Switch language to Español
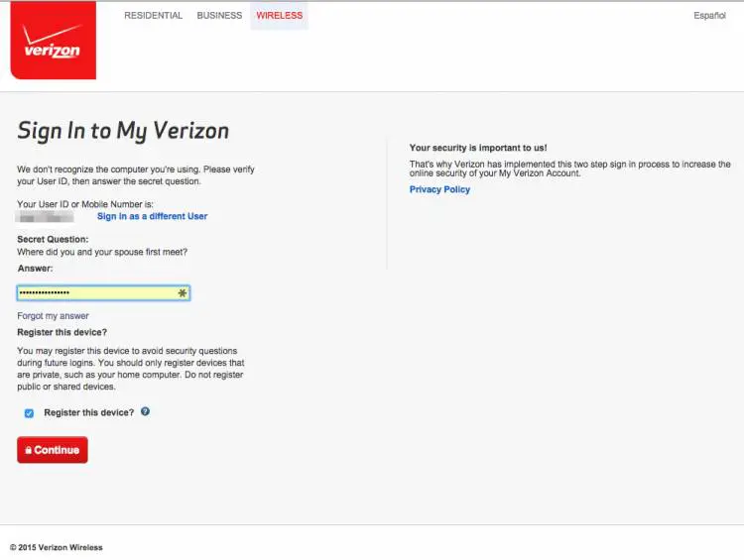This screenshot has height=560, width=744. pyautogui.click(x=709, y=16)
